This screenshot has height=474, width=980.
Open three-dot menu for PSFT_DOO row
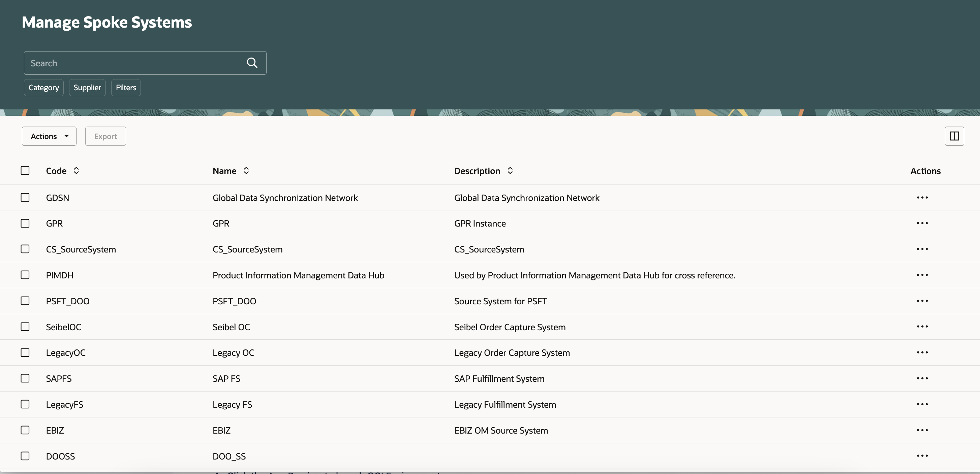[922, 301]
